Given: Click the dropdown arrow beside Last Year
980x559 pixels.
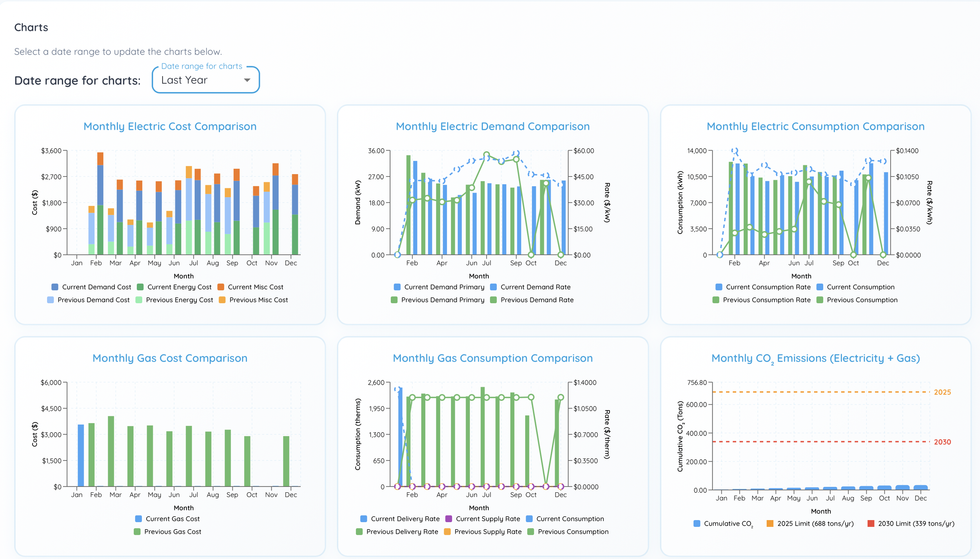Looking at the screenshot, I should point(247,80).
